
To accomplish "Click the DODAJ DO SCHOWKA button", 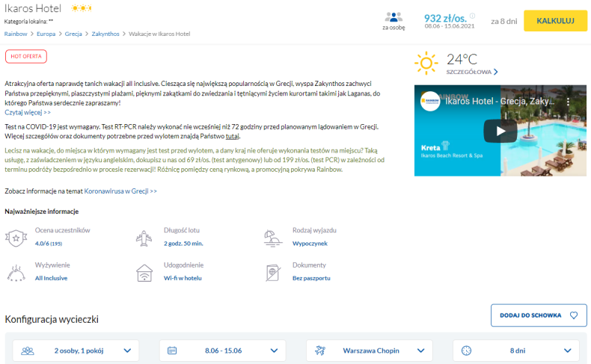I will point(539,315).
